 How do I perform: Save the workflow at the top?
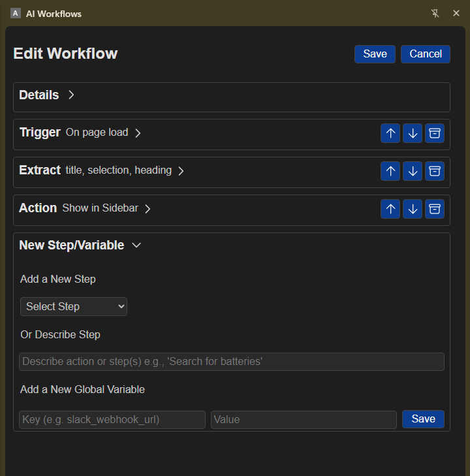pyautogui.click(x=375, y=54)
